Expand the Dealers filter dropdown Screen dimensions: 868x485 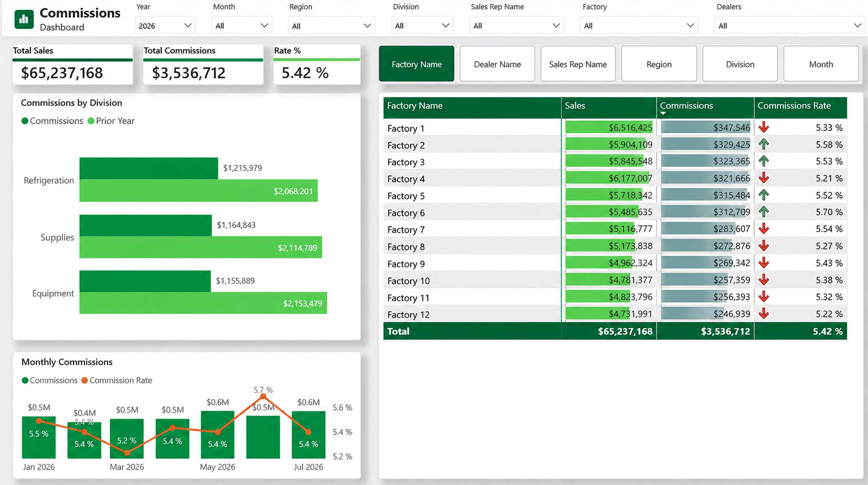coord(790,25)
